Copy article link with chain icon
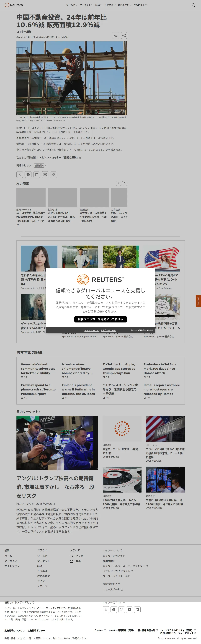Viewport: 201px width, 644px height. tap(53, 174)
